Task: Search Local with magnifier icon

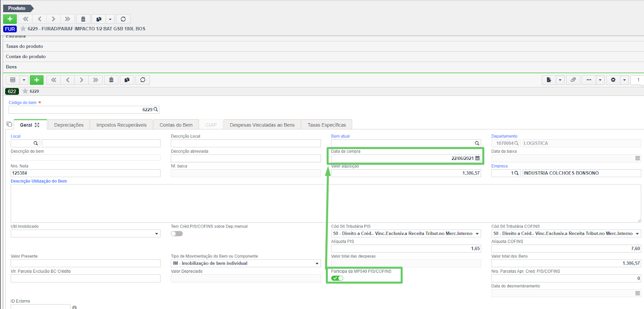Action: 36,143
